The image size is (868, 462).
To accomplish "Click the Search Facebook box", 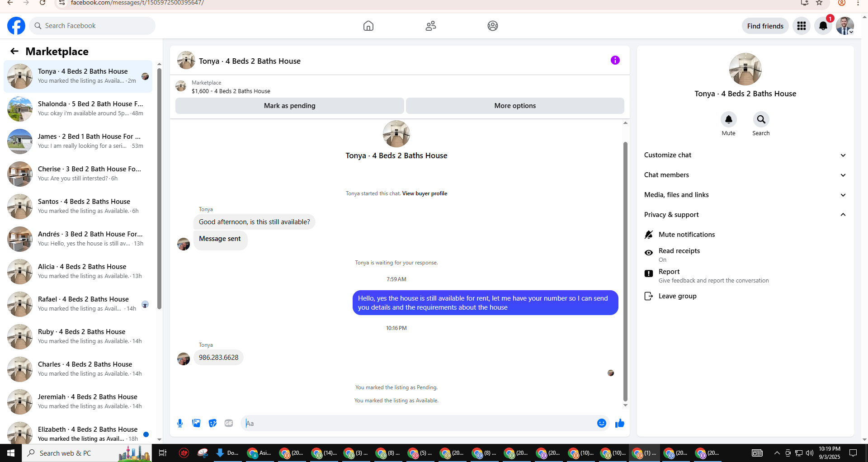I will (92, 26).
